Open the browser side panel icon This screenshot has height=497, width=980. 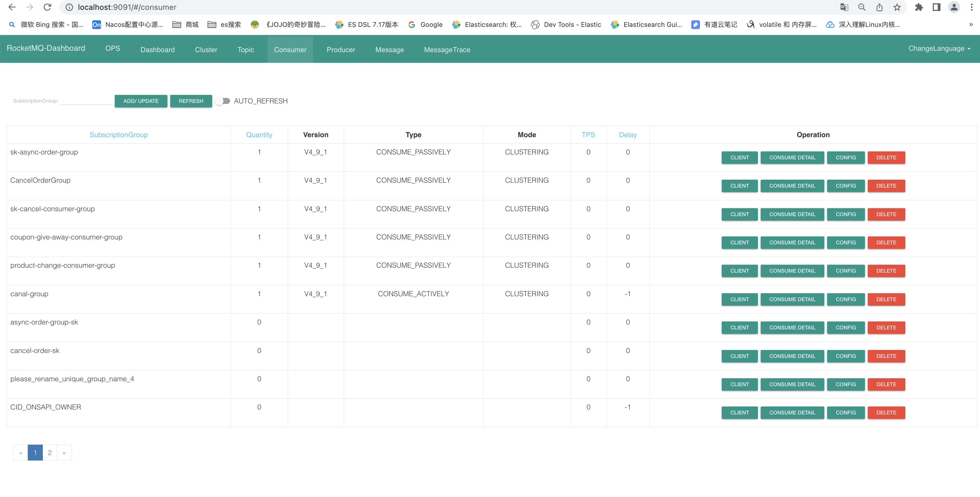[x=936, y=7]
